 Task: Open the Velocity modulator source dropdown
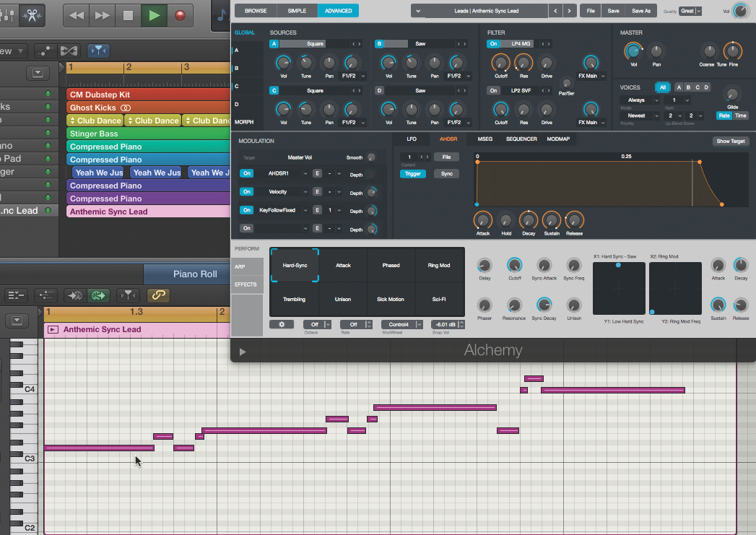pos(282,192)
